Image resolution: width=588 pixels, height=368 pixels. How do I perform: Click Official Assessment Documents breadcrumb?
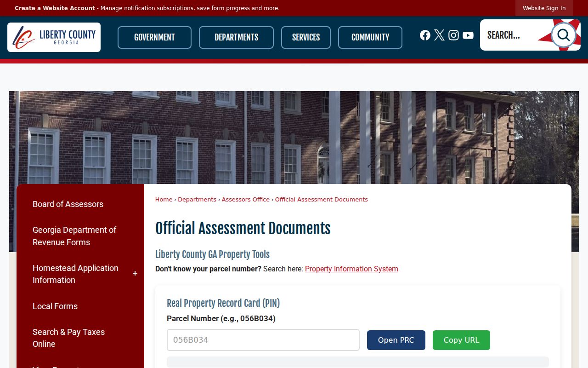tap(322, 200)
